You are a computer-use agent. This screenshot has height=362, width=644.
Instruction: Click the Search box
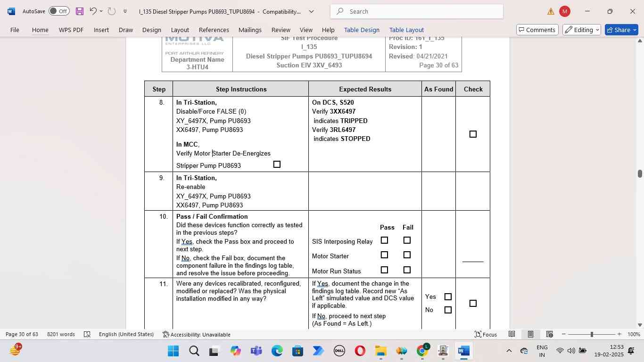(417, 11)
